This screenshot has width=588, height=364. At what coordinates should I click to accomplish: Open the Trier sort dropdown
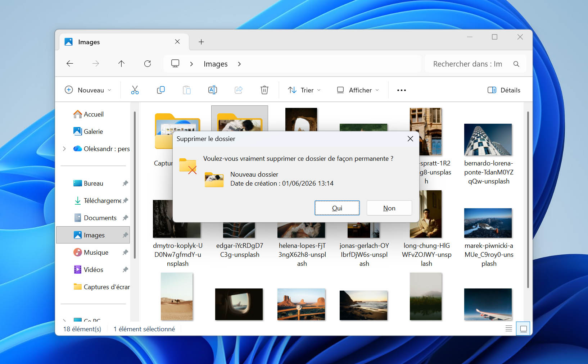304,90
